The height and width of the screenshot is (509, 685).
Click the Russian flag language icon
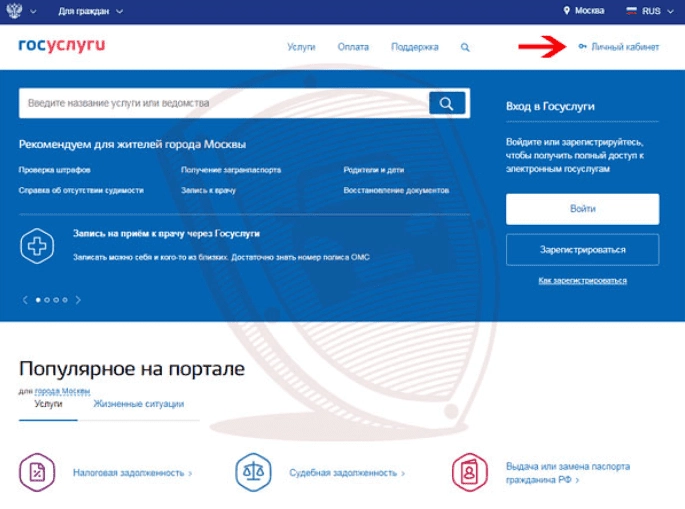click(x=631, y=11)
